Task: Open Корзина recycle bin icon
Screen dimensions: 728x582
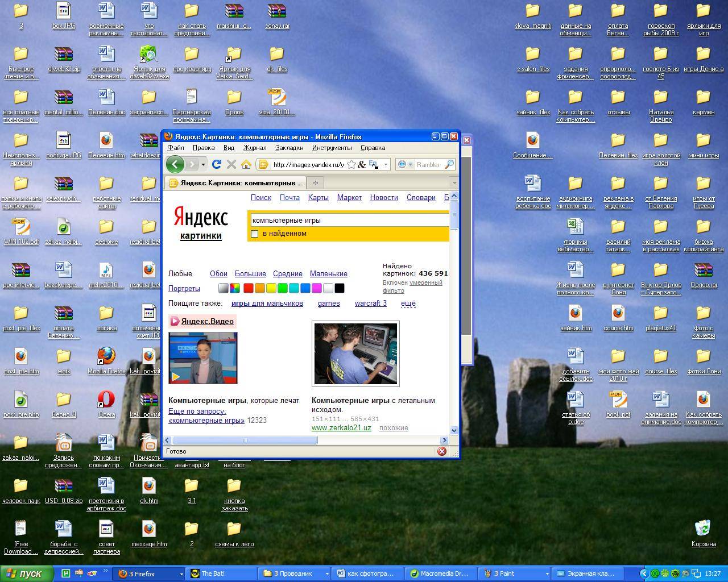Action: (x=704, y=534)
